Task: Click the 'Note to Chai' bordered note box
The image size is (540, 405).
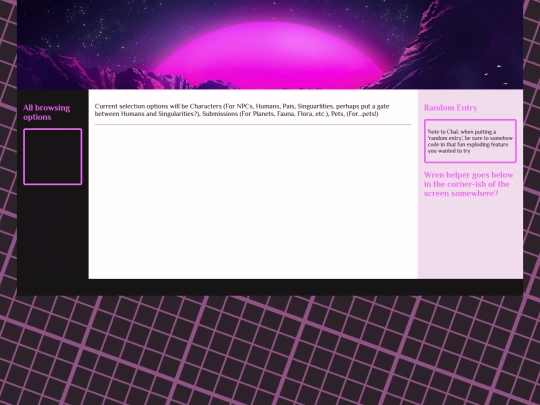Action: pos(470,141)
